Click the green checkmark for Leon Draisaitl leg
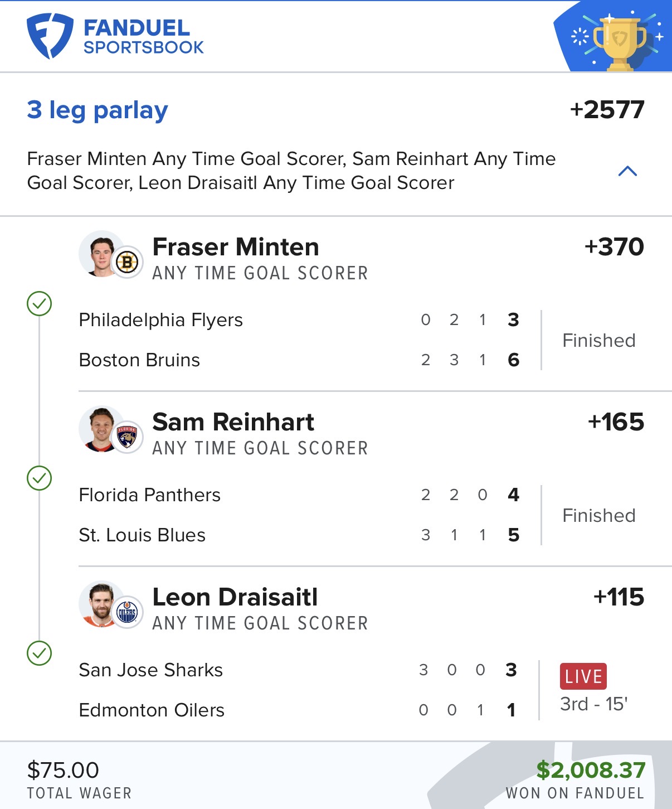672x809 pixels. (x=40, y=653)
